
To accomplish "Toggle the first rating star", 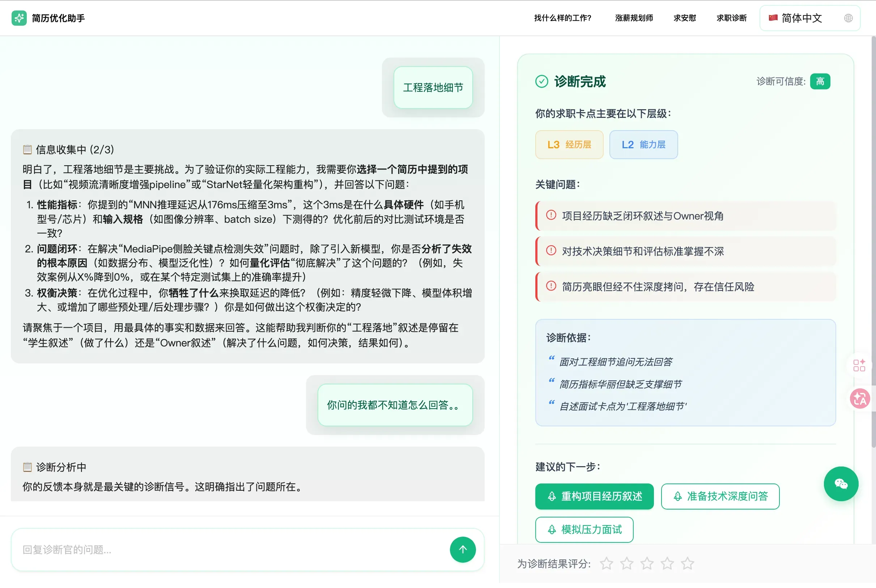I will click(607, 563).
